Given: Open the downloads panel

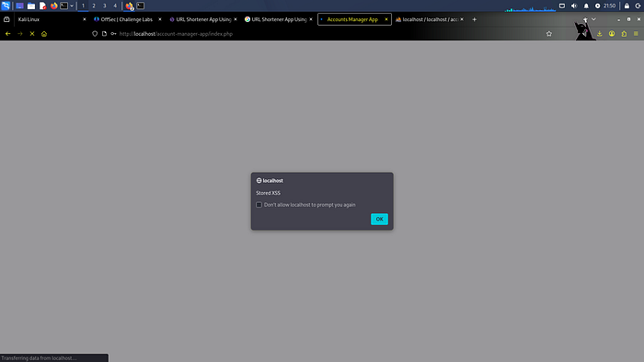Looking at the screenshot, I should [x=600, y=34].
